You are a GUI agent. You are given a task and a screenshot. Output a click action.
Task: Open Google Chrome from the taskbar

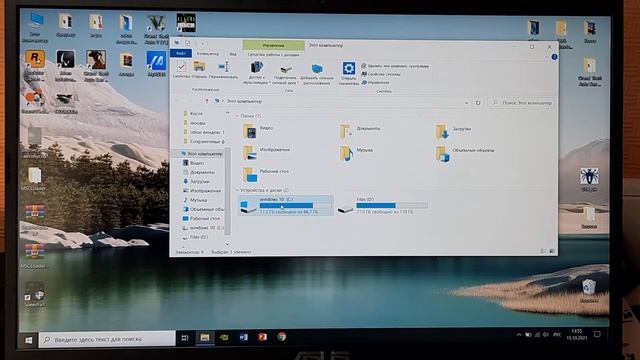point(282,337)
